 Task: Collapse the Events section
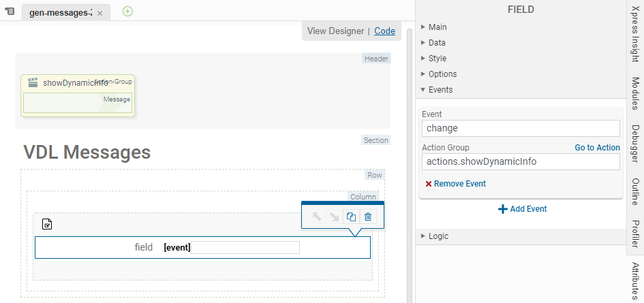(440, 90)
